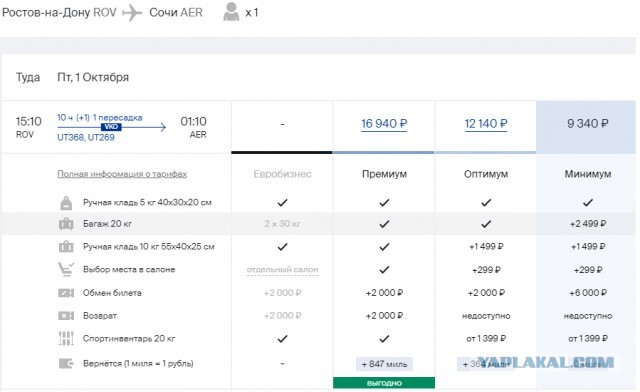640x392 pixels.
Task: Click the hand luggage 5 kg bag icon
Action: [66, 203]
